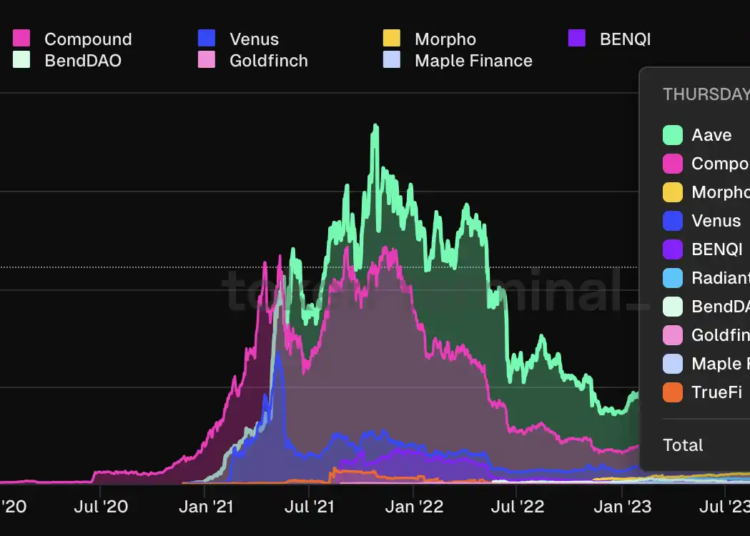The height and width of the screenshot is (536, 750).
Task: Click the Total row in the tooltip
Action: coord(683,445)
